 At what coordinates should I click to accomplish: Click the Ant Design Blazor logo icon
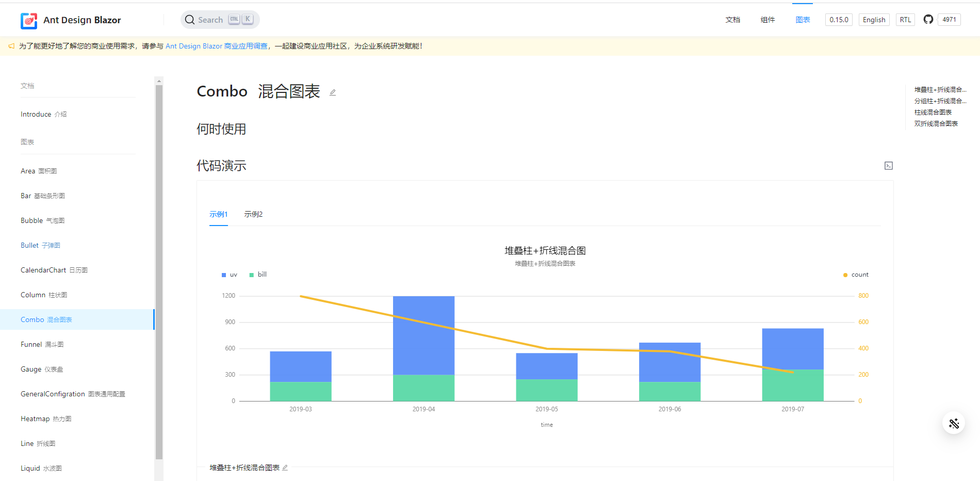click(29, 21)
